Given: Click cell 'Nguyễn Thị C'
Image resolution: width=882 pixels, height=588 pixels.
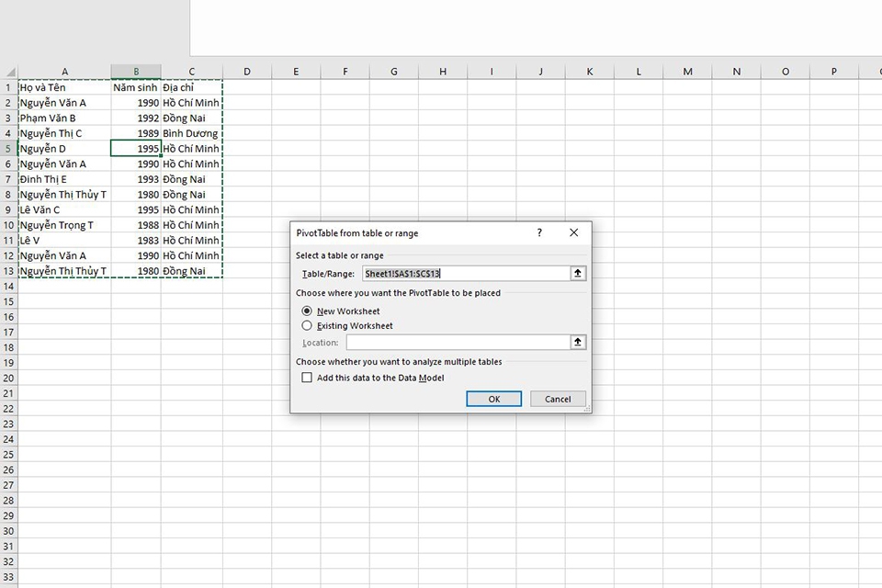Looking at the screenshot, I should pos(64,133).
